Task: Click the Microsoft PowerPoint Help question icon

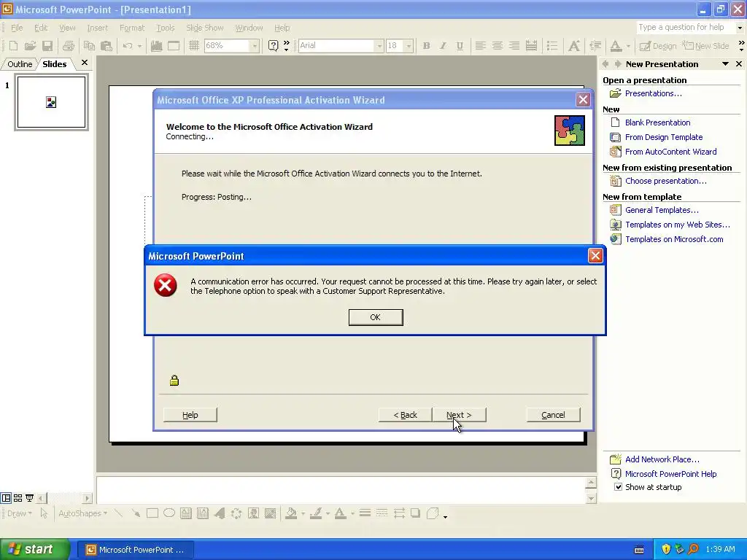Action: click(x=273, y=46)
